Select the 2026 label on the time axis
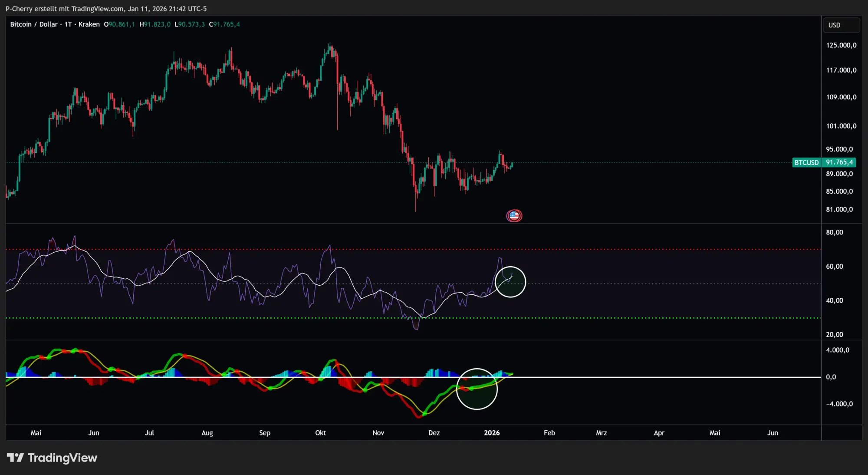Image resolution: width=868 pixels, height=475 pixels. 492,433
